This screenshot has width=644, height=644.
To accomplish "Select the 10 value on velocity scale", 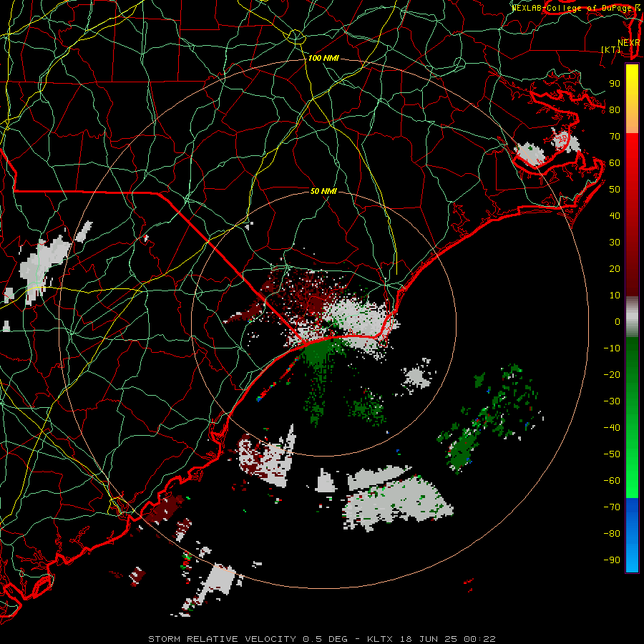I will point(615,296).
